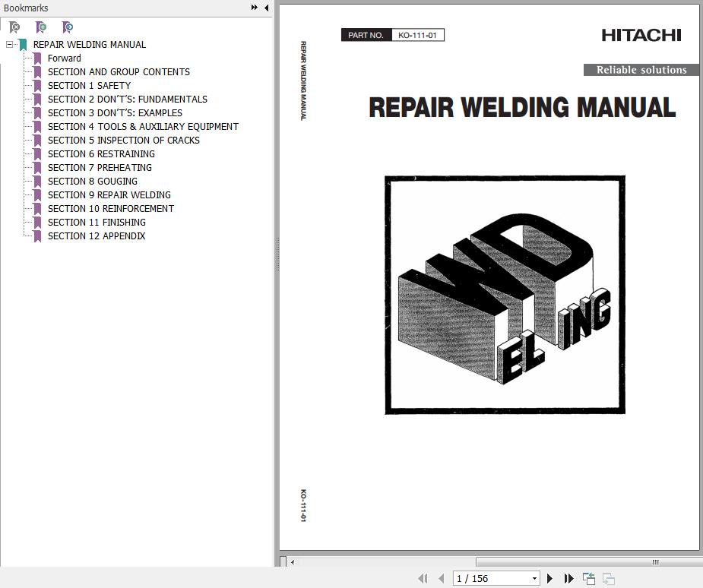Click the Reliable solutions banner
Image resolution: width=703 pixels, height=588 pixels.
641,70
